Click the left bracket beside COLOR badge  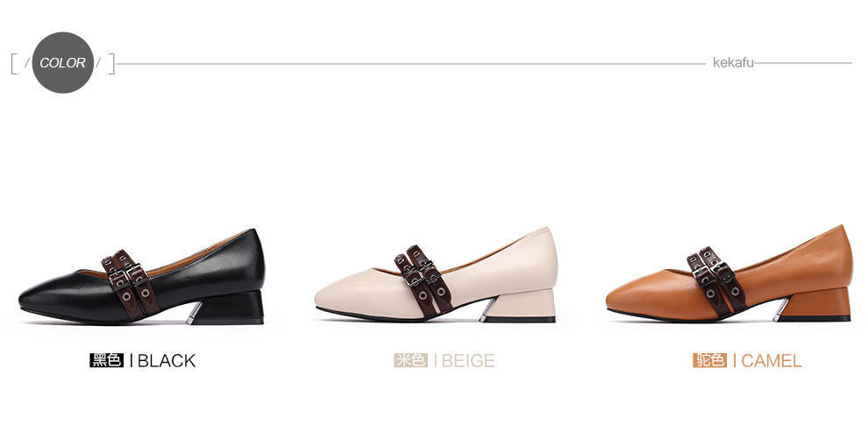14,64
